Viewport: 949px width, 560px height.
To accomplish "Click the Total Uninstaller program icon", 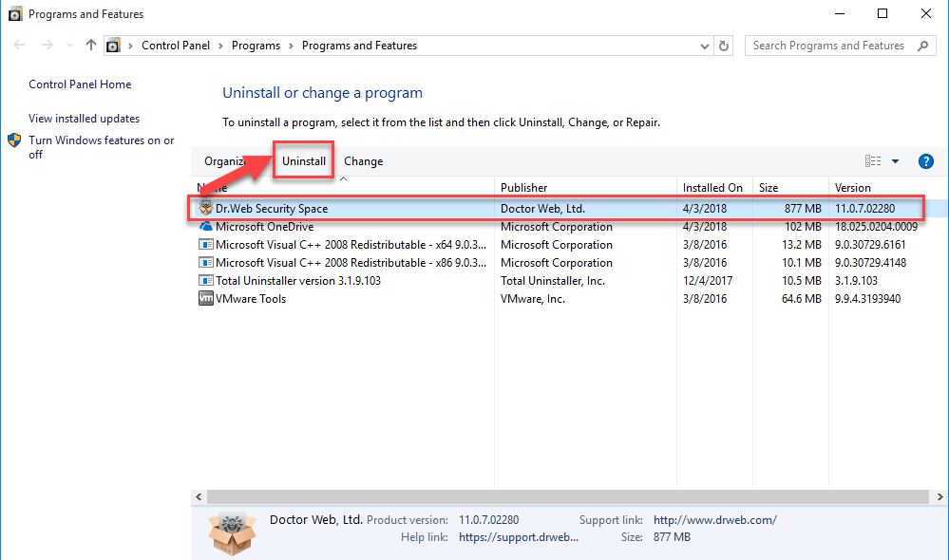I will (206, 281).
